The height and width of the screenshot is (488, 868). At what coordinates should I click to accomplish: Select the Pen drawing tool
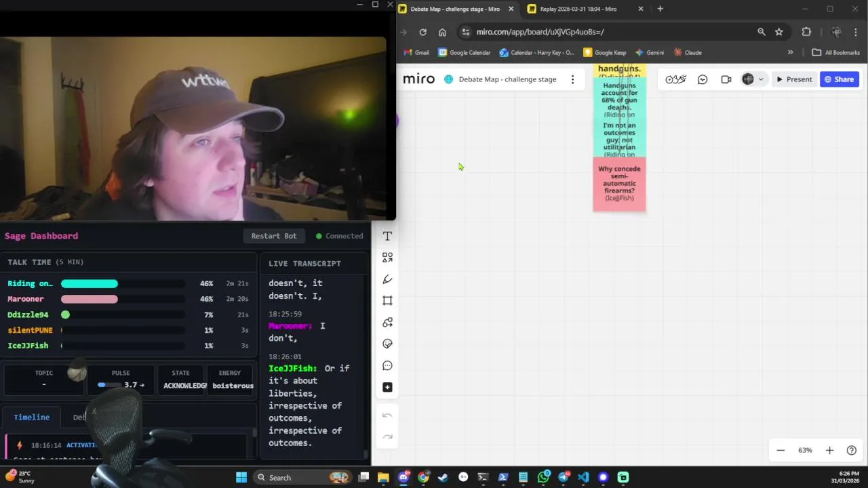tap(387, 279)
